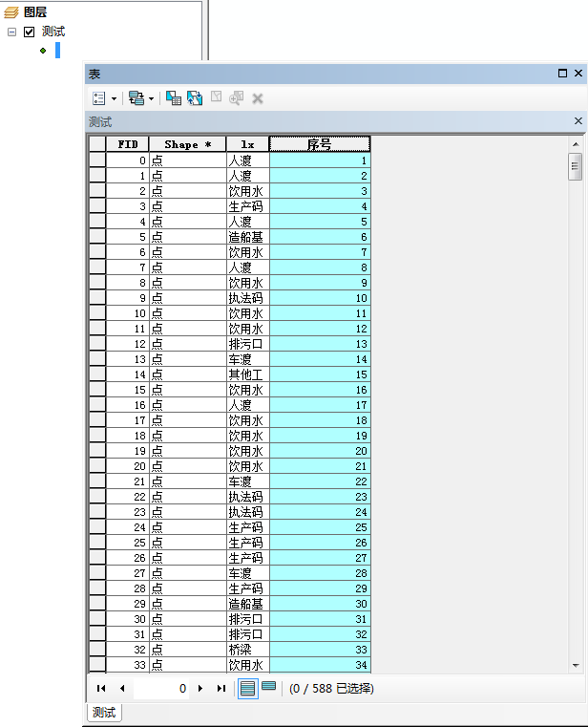Click the 执法码 cell in FID 9 row

248,298
